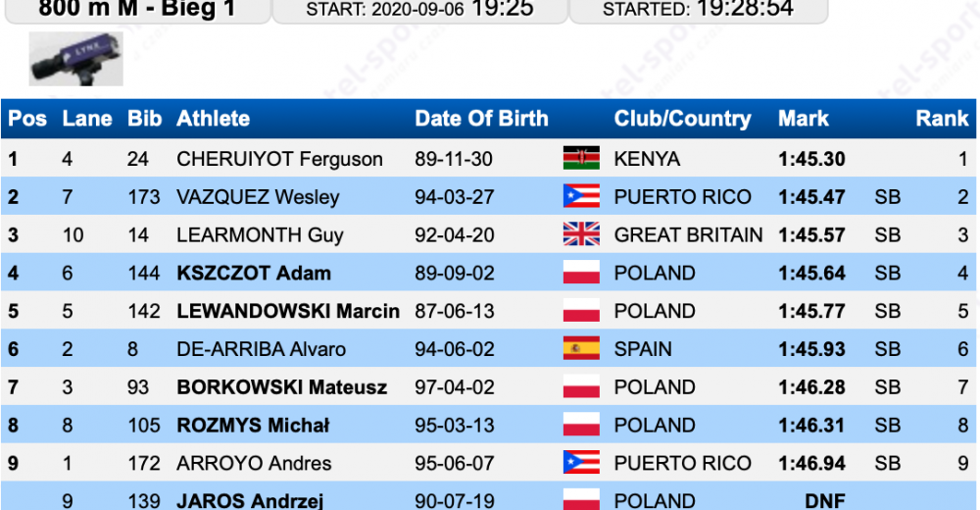Open athlete LEWANDOWSKI Marcin
Screen dimensions: 980x510
click(x=288, y=311)
